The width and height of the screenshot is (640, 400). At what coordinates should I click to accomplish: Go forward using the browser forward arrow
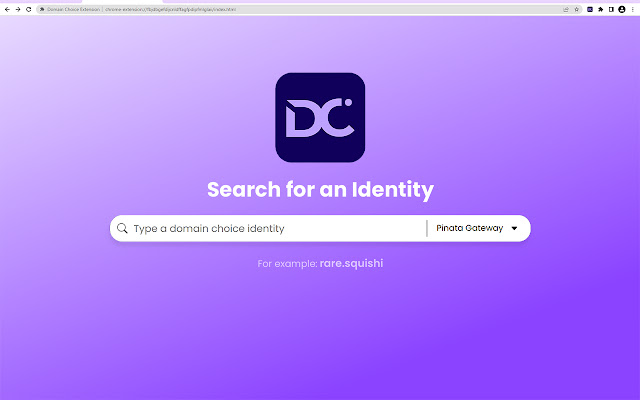tap(18, 9)
